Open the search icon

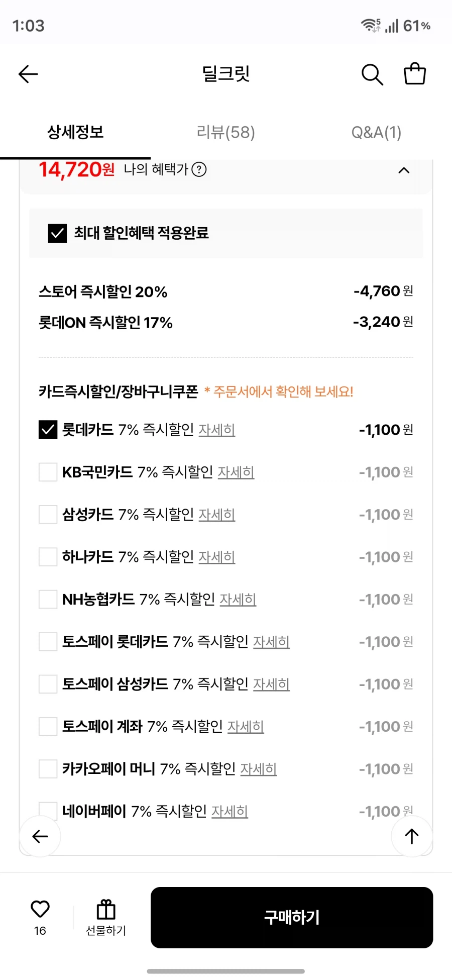[372, 74]
